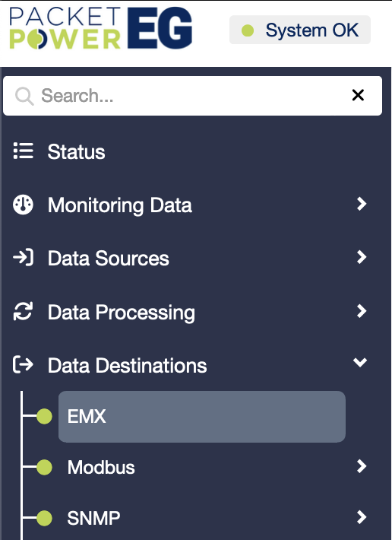Click the green dot beside EMX
The image size is (392, 540).
[44, 416]
